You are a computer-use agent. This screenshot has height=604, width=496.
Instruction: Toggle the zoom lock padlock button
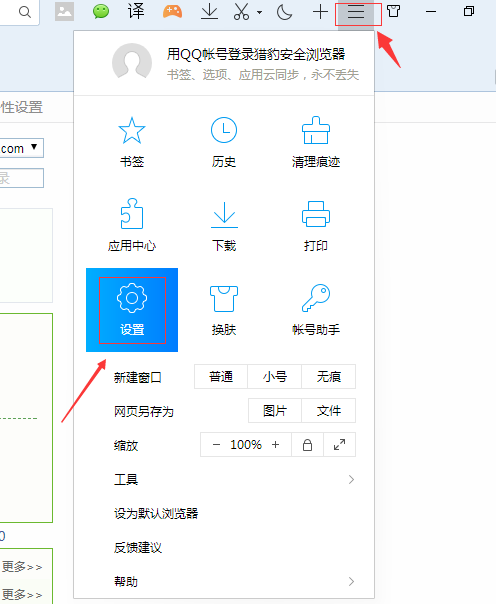307,445
